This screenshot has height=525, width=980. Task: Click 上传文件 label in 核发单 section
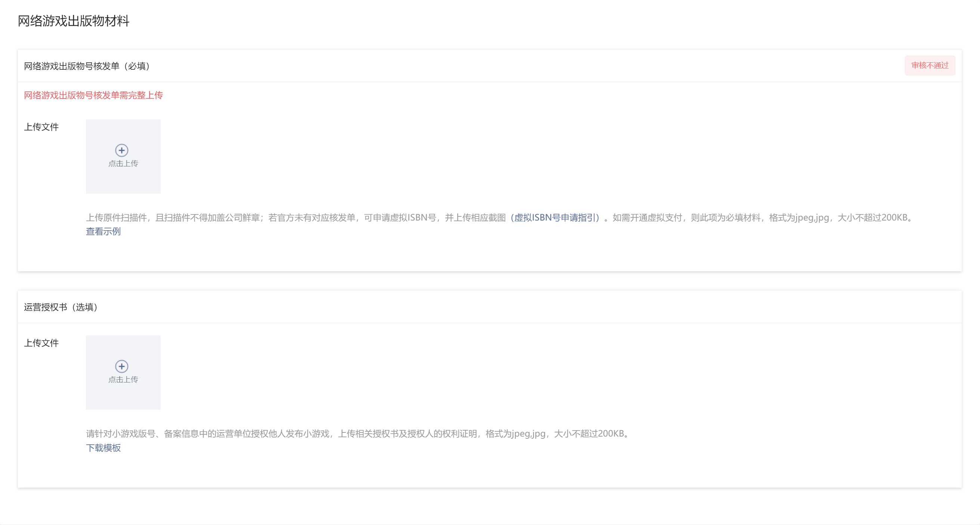41,127
